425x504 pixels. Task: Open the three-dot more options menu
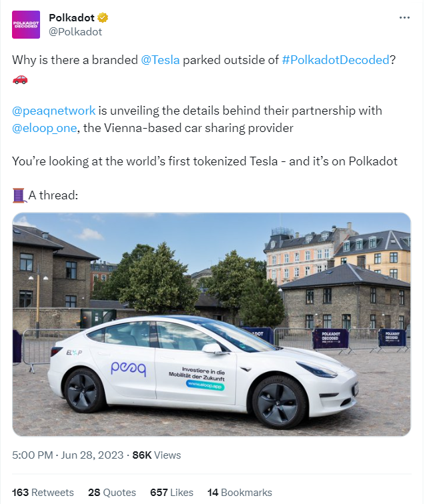pyautogui.click(x=404, y=18)
